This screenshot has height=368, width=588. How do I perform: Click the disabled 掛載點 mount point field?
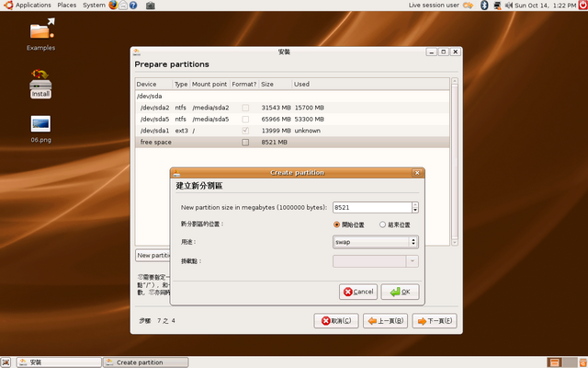369,261
